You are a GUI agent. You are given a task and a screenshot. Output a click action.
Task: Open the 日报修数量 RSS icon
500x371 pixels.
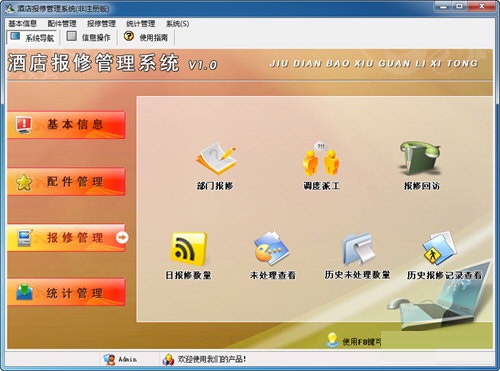[189, 248]
